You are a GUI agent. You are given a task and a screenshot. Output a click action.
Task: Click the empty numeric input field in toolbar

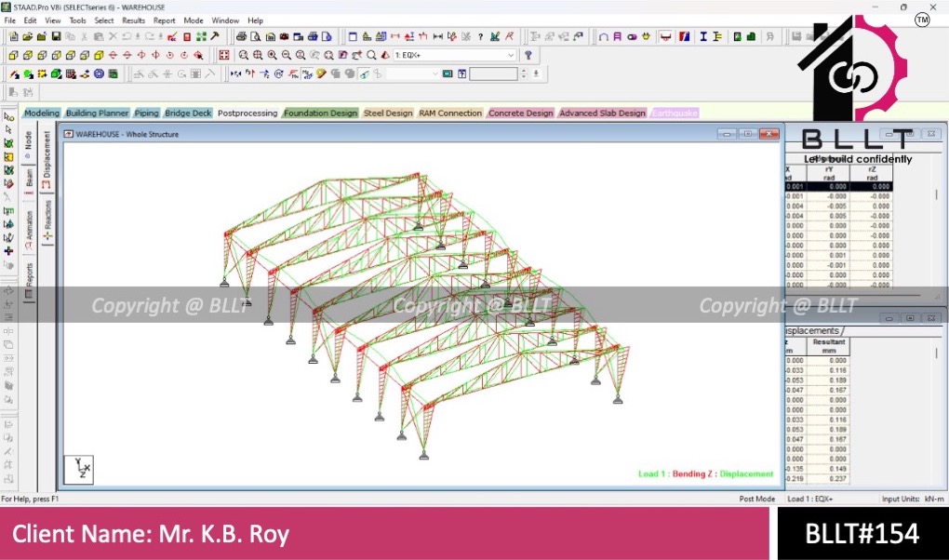coord(493,73)
